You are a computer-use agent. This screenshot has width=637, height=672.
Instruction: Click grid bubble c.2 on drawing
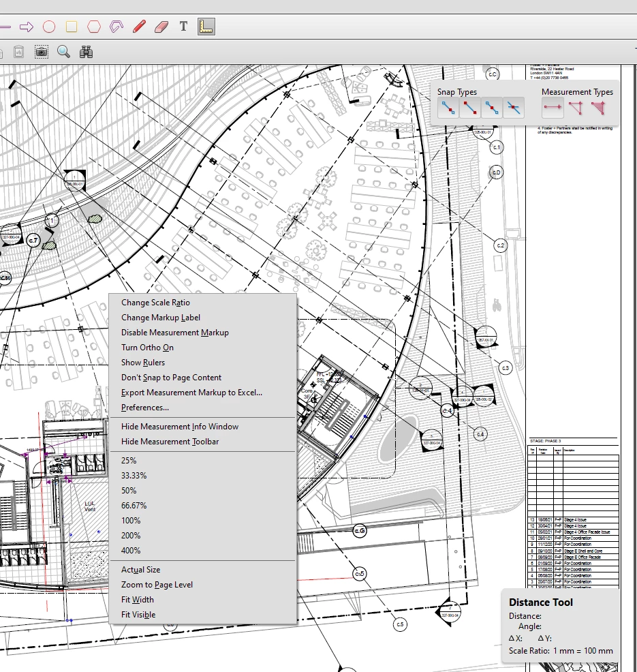(500, 245)
